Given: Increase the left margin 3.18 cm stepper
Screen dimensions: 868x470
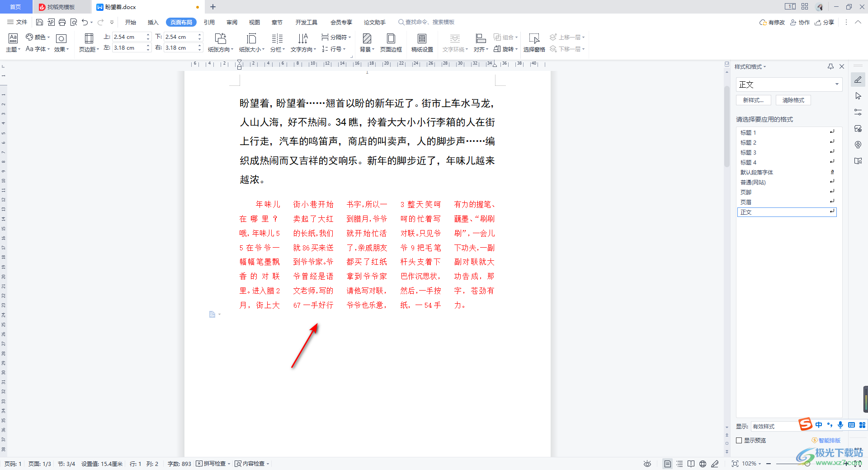Looking at the screenshot, I should click(148, 46).
